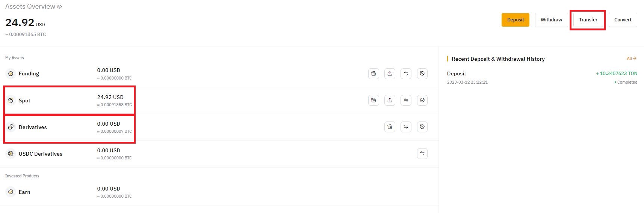Screen dimensions: 644x213
Task: Open the Earn invested products row
Action: pos(24,192)
